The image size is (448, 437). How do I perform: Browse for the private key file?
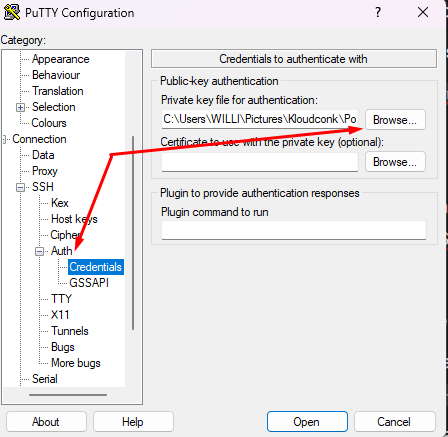pyautogui.click(x=395, y=120)
